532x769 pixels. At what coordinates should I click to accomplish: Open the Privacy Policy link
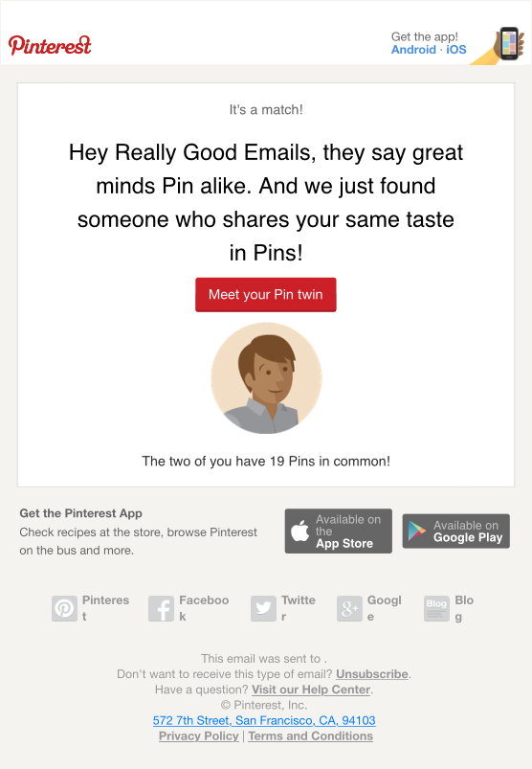(199, 736)
